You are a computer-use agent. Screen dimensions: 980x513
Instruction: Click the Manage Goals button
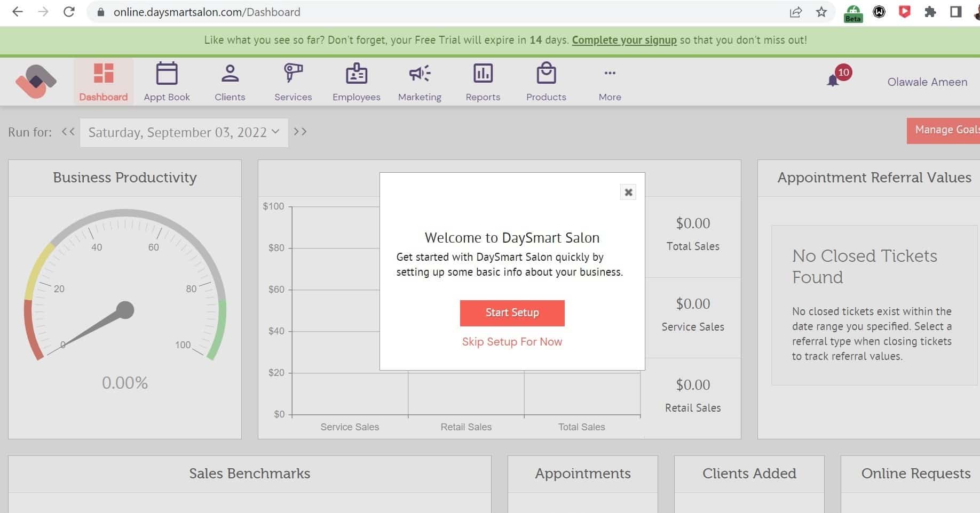click(943, 131)
